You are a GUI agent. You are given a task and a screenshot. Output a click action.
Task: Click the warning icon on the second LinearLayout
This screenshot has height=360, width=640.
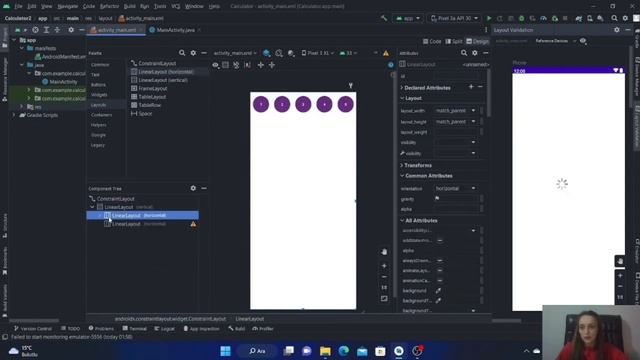click(193, 224)
